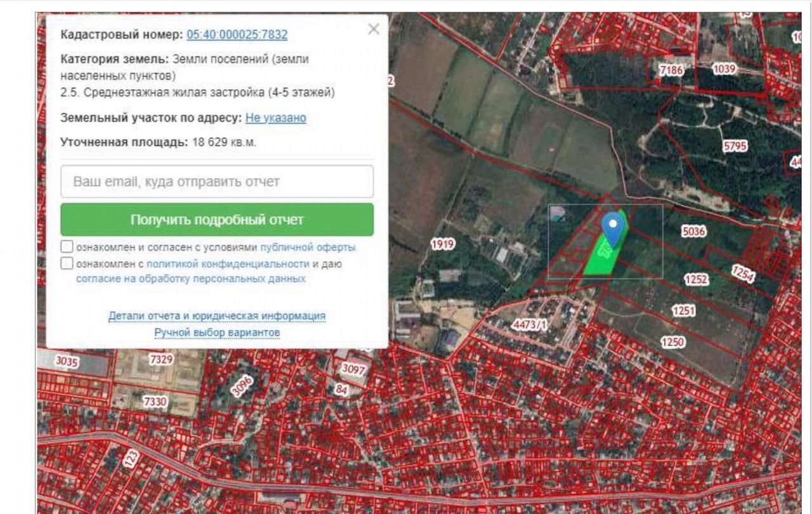Image resolution: width=812 pixels, height=514 pixels.
Task: Click 'согласие на обработку персональных данных' link
Action: (190, 279)
